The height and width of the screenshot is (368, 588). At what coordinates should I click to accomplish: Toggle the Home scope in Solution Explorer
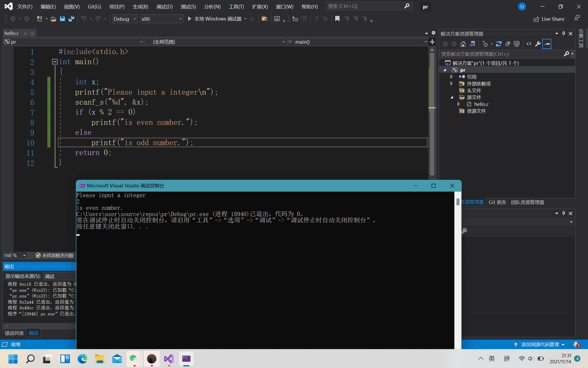click(x=463, y=44)
